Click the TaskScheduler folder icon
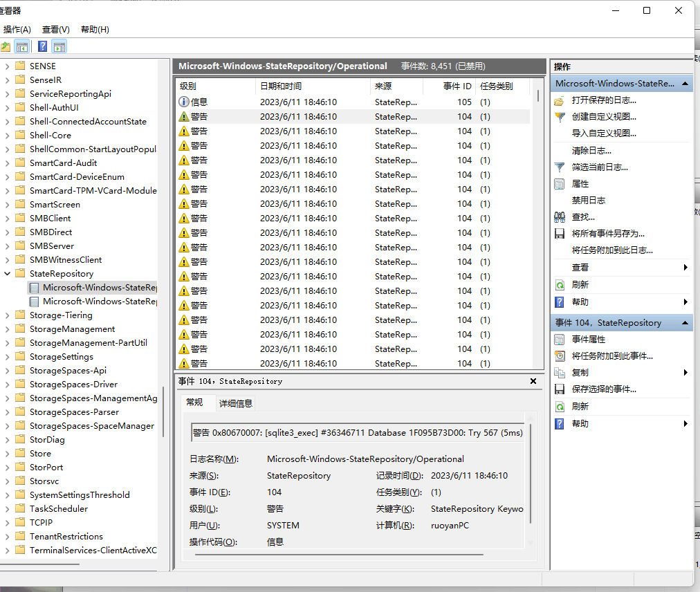The height and width of the screenshot is (592, 700). click(20, 508)
